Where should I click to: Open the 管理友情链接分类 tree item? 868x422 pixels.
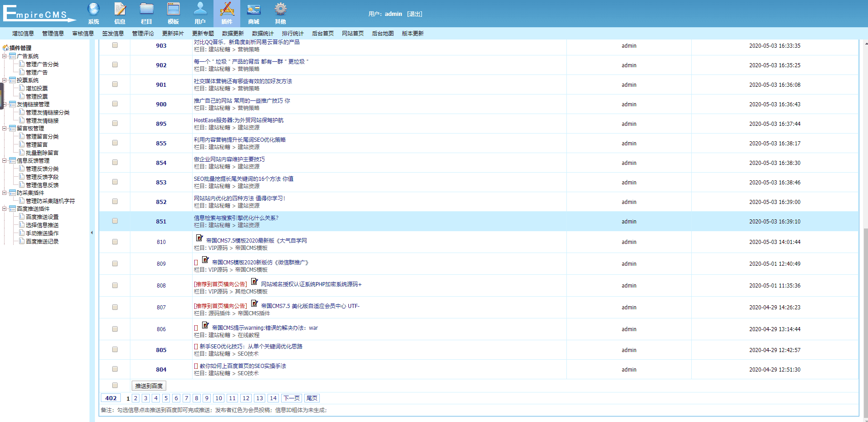point(48,113)
